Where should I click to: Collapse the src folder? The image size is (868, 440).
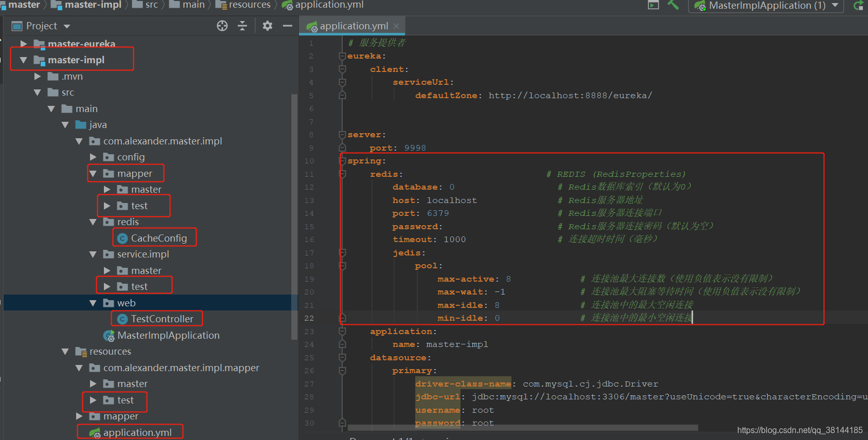[x=38, y=93]
